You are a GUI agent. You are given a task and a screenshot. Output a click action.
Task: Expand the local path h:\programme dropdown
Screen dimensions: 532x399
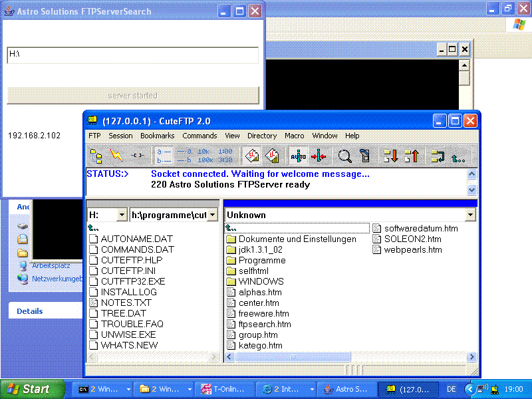pyautogui.click(x=212, y=215)
